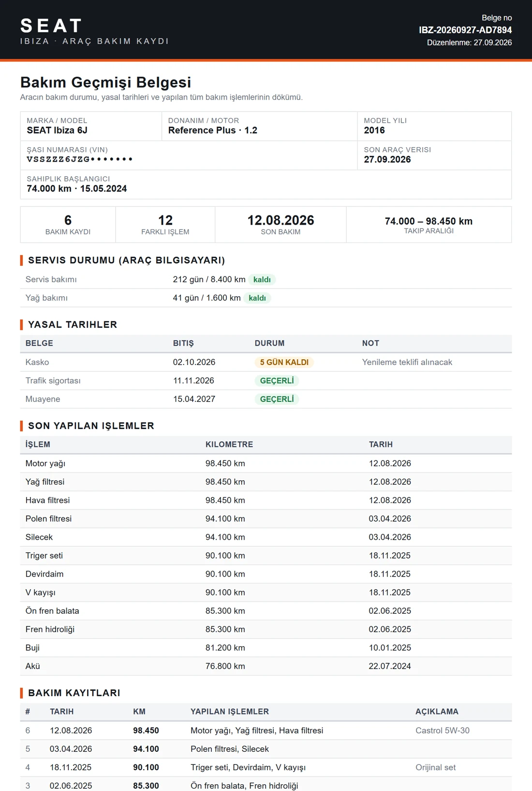Click the Kasko expiry date "02.10.2026"
Screen dimensions: 532x791
(194, 362)
